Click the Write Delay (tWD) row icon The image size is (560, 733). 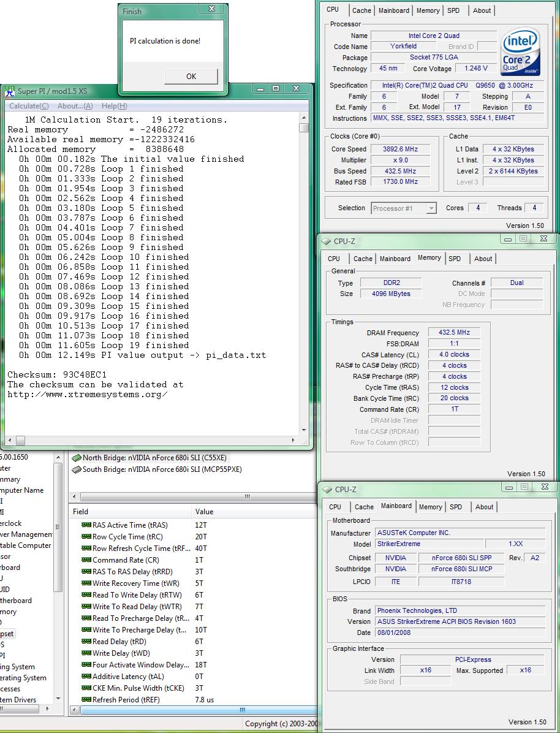(86, 653)
